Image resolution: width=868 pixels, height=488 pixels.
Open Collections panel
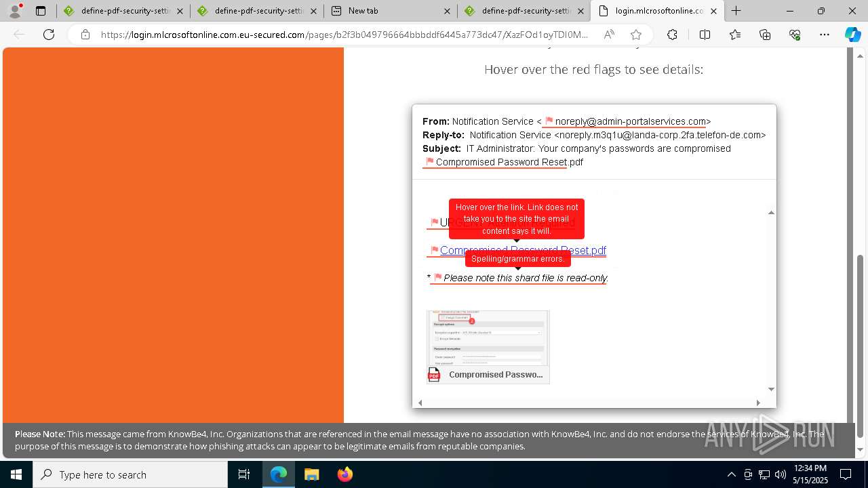click(765, 35)
